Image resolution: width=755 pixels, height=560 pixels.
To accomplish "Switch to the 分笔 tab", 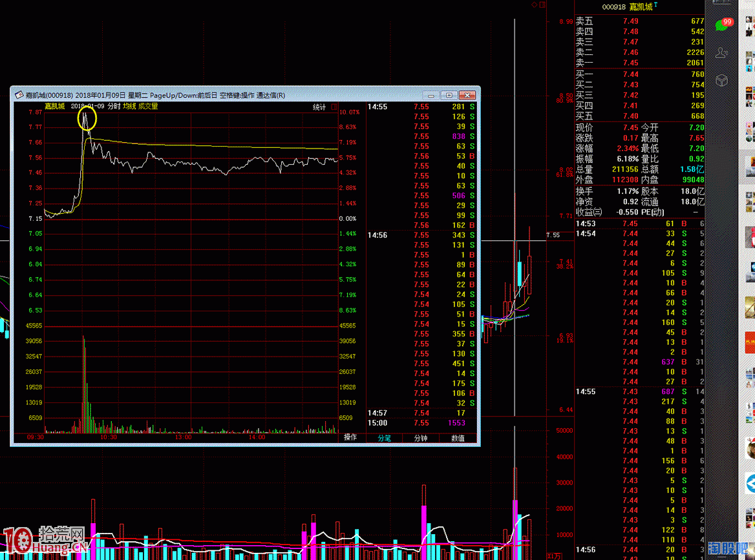I will coord(384,438).
